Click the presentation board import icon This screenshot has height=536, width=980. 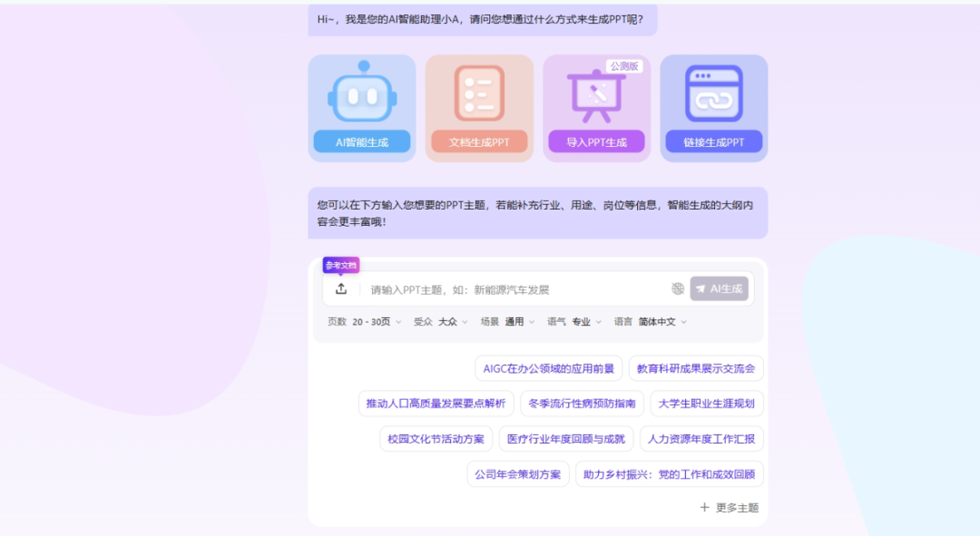click(x=595, y=95)
